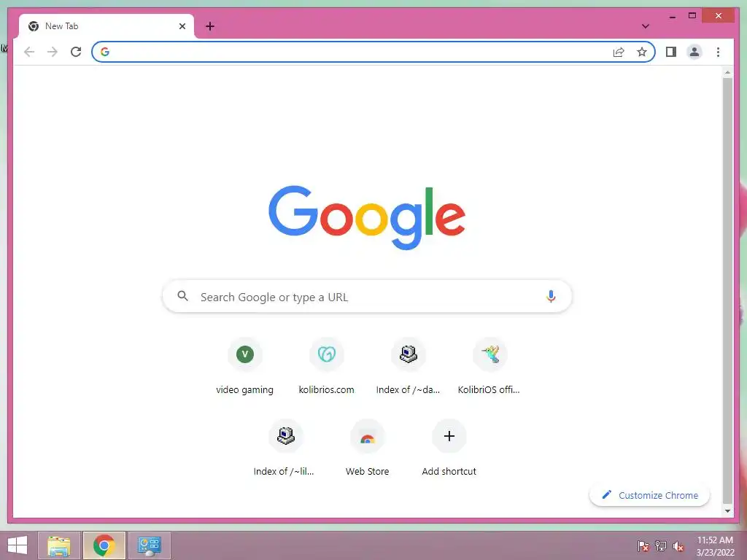The width and height of the screenshot is (747, 560).
Task: Open the profile avatar menu
Action: [x=694, y=52]
